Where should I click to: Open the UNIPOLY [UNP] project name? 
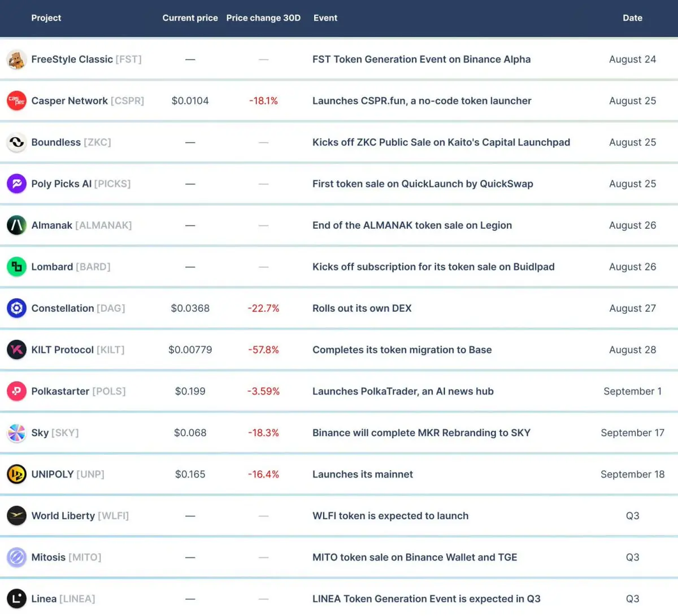(68, 474)
